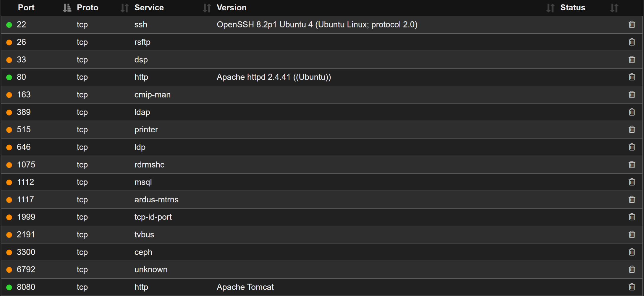This screenshot has height=296, width=644.
Task: Click the Apache httpd 2.4.41 version text
Action: [x=274, y=77]
